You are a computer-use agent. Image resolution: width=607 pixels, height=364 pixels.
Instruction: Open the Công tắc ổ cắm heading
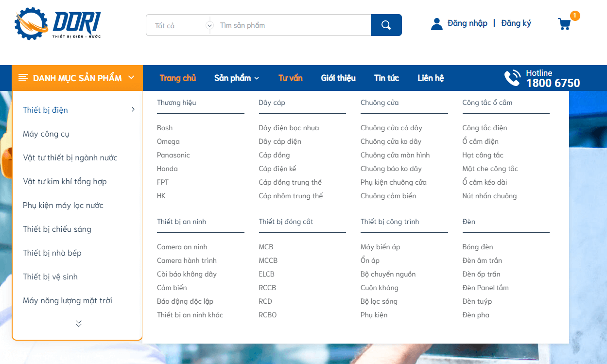(x=487, y=103)
